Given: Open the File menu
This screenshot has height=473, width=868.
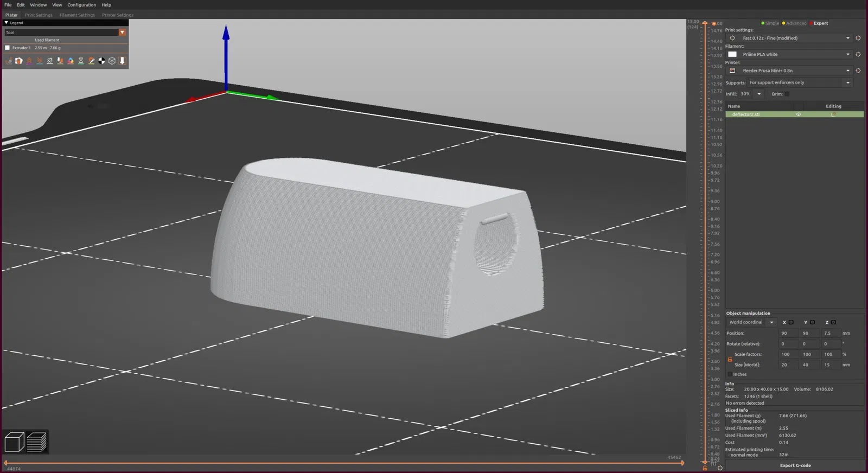Looking at the screenshot, I should coord(8,5).
